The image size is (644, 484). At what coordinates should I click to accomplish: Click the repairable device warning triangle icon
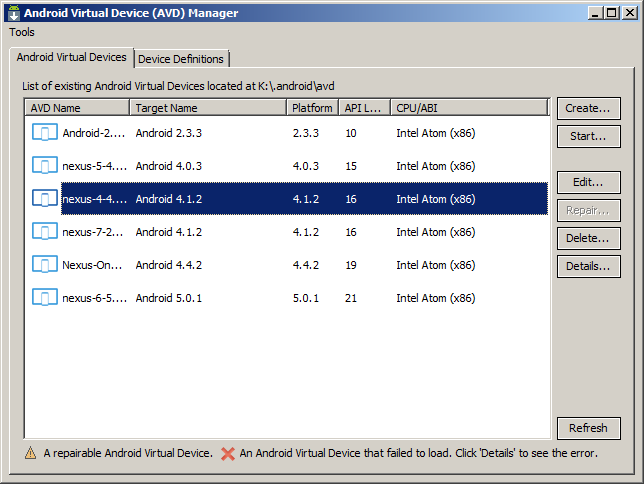30,453
